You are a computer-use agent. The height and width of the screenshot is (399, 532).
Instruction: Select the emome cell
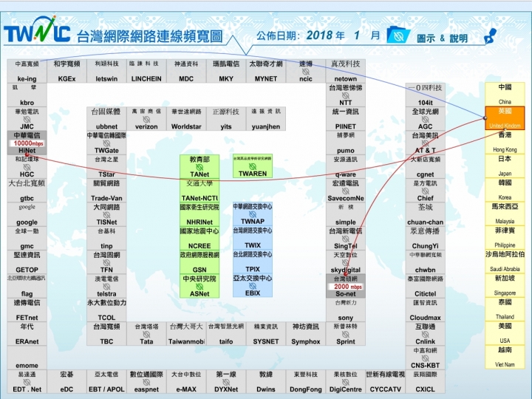point(27,358)
